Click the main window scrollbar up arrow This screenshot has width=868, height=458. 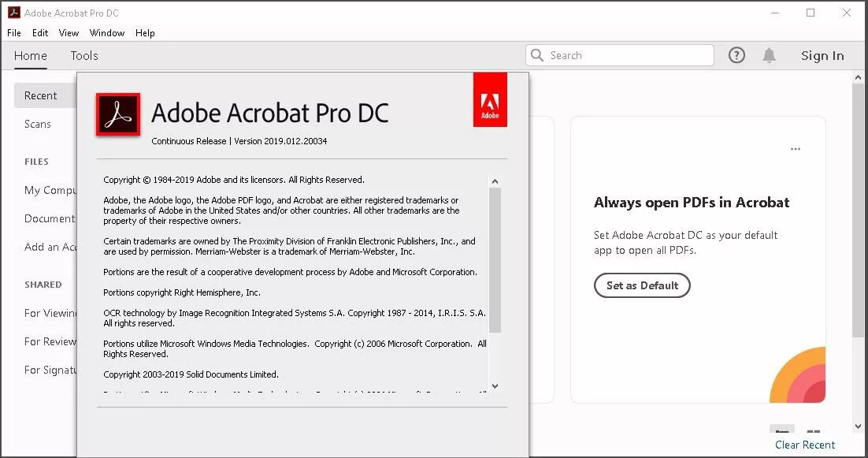pos(858,77)
